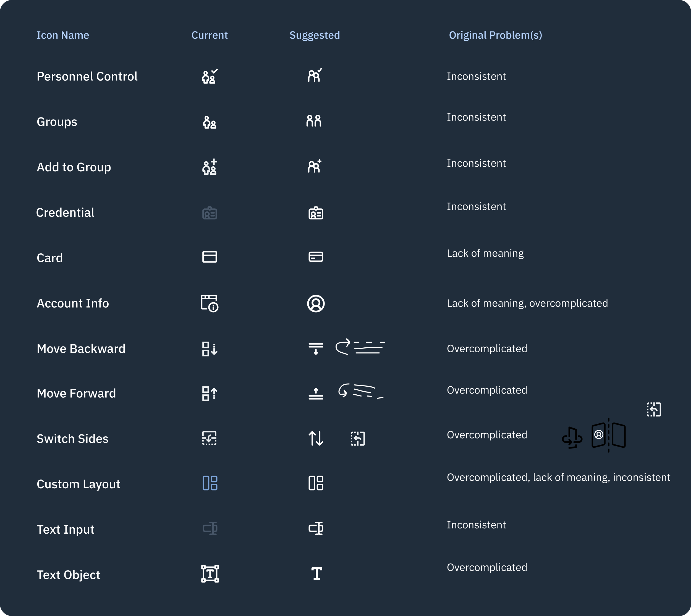
Task: Click the blue current Custom Layout icon
Action: (210, 483)
